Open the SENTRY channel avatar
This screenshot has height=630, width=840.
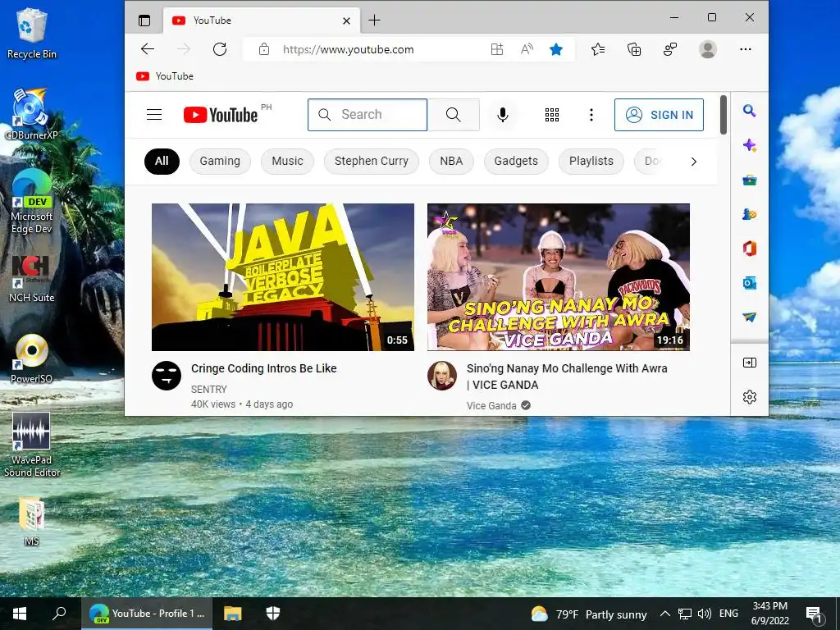click(x=167, y=376)
